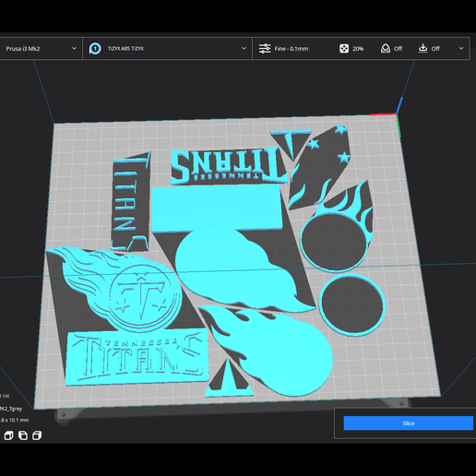Expand the print settings panel chevron
Image resolution: width=476 pixels, height=476 pixels.
point(461,48)
